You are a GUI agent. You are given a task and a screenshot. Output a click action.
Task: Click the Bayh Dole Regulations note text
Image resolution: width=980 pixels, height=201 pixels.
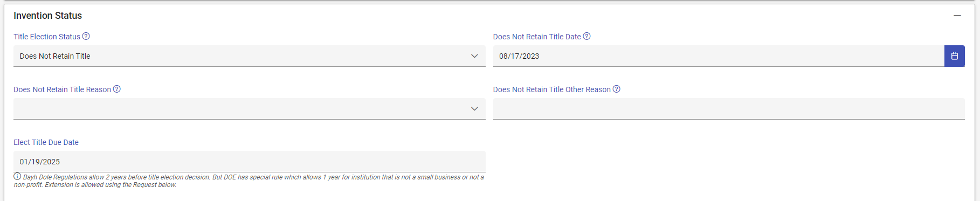pyautogui.click(x=249, y=181)
